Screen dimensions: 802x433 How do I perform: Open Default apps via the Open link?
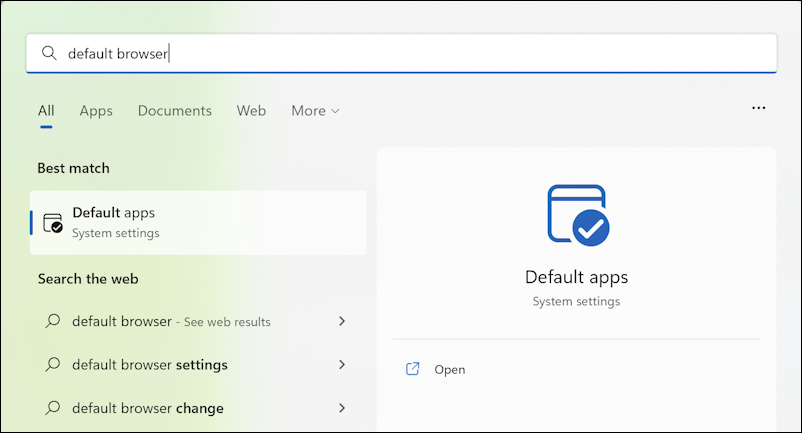[450, 370]
